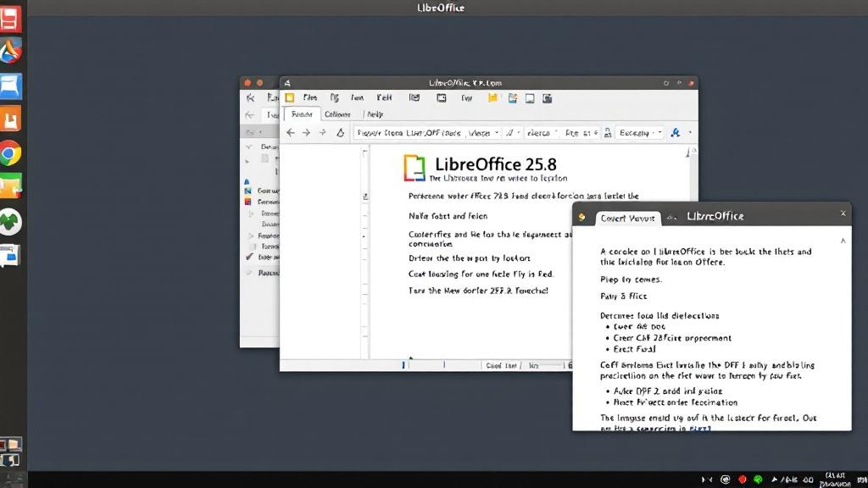868x488 pixels.
Task: Open the red application icon atop the dock
Action: tap(10, 18)
